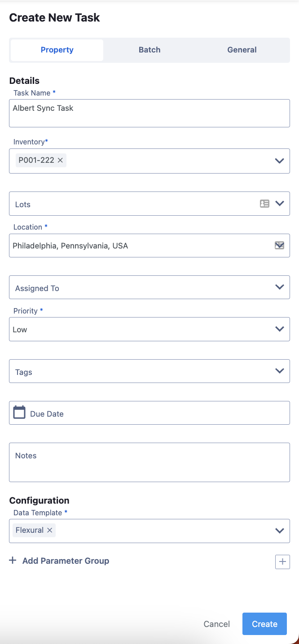Expand the Data Template dropdown arrow

pyautogui.click(x=279, y=531)
